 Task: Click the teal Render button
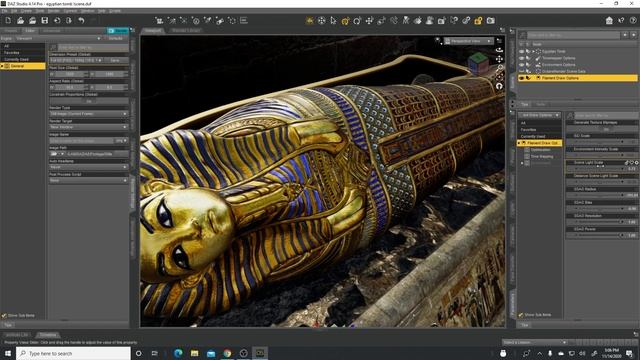click(118, 31)
